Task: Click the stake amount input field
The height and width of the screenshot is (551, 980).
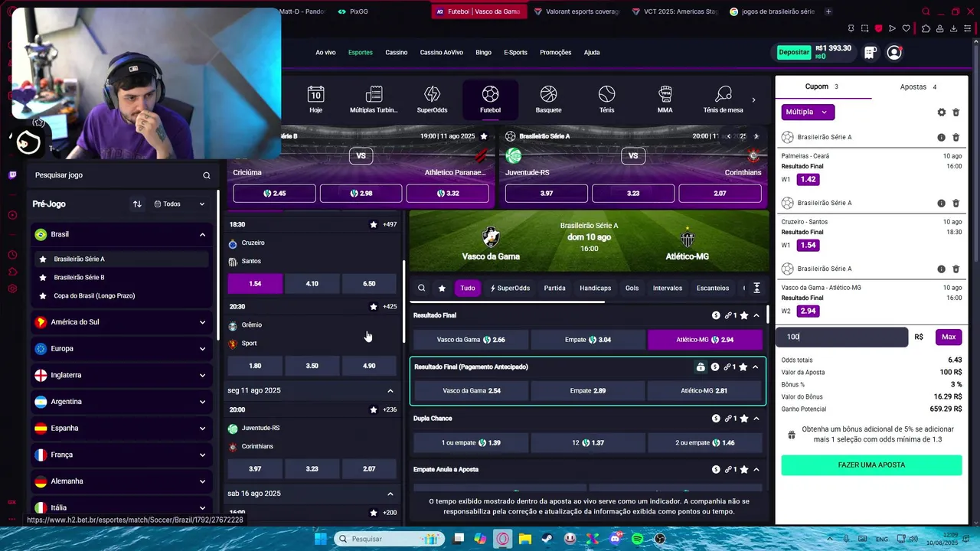Action: pyautogui.click(x=844, y=337)
